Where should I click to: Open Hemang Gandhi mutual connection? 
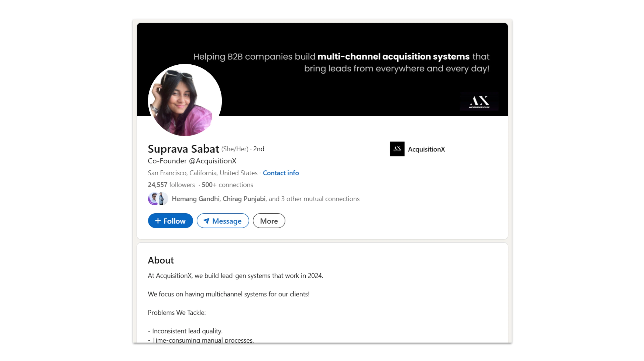click(x=196, y=199)
